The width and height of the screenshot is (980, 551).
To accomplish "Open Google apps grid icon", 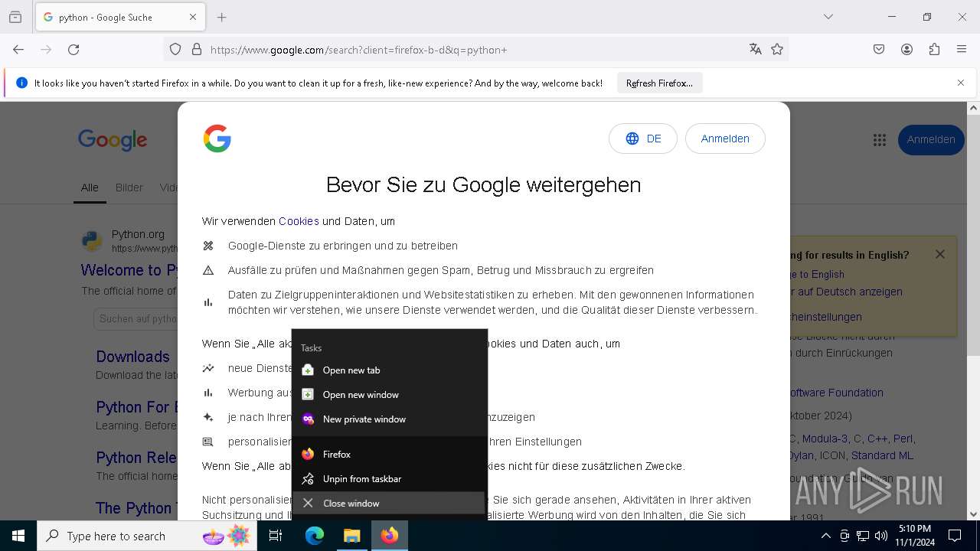I will (x=880, y=140).
